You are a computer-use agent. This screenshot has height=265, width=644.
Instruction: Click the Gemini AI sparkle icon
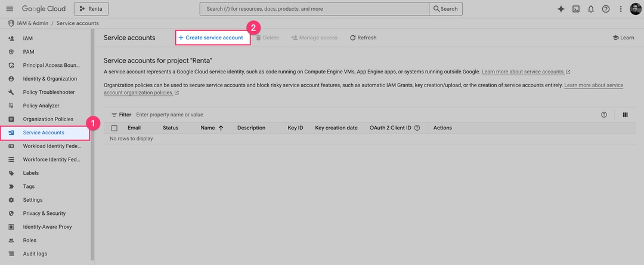point(561,9)
